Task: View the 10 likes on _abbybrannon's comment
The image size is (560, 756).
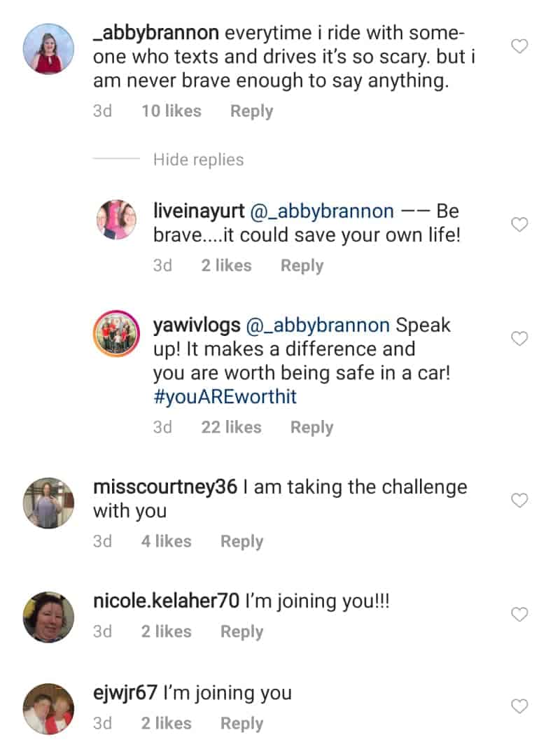Action: click(x=171, y=111)
